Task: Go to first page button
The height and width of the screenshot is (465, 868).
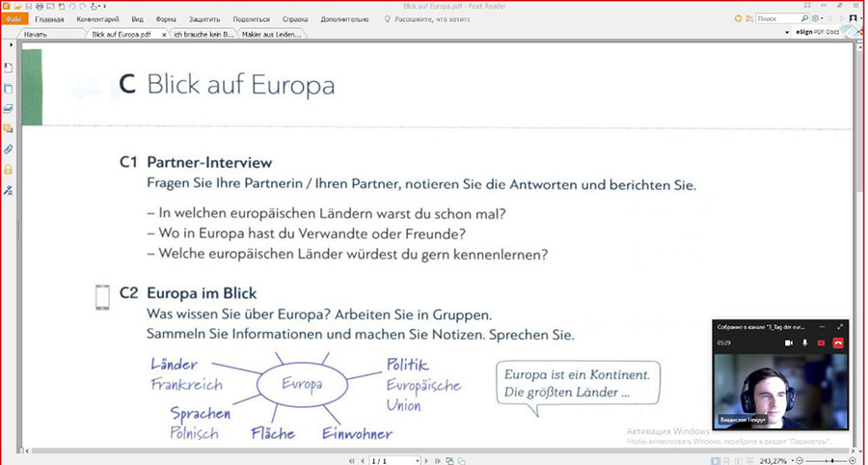Action: (x=351, y=460)
